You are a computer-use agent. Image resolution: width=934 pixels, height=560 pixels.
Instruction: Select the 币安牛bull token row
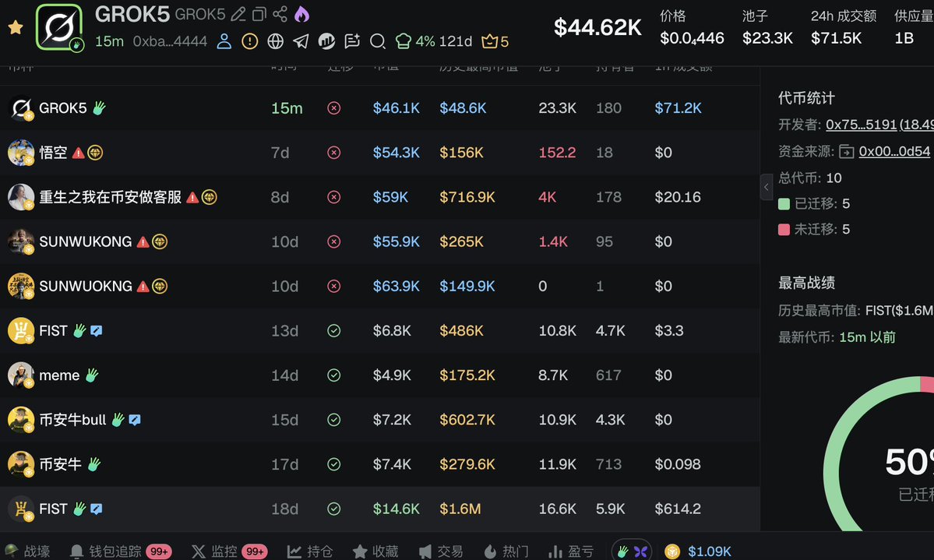click(379, 420)
